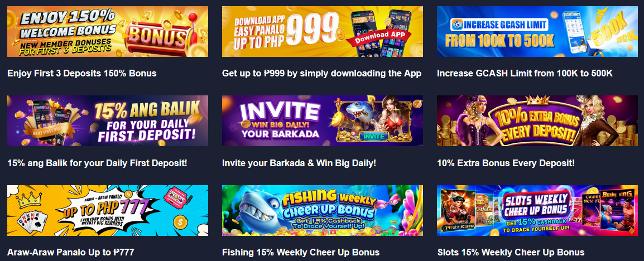
Task: Click 'Araw-Araw Panalo Up to ₱777' title
Action: tap(71, 252)
